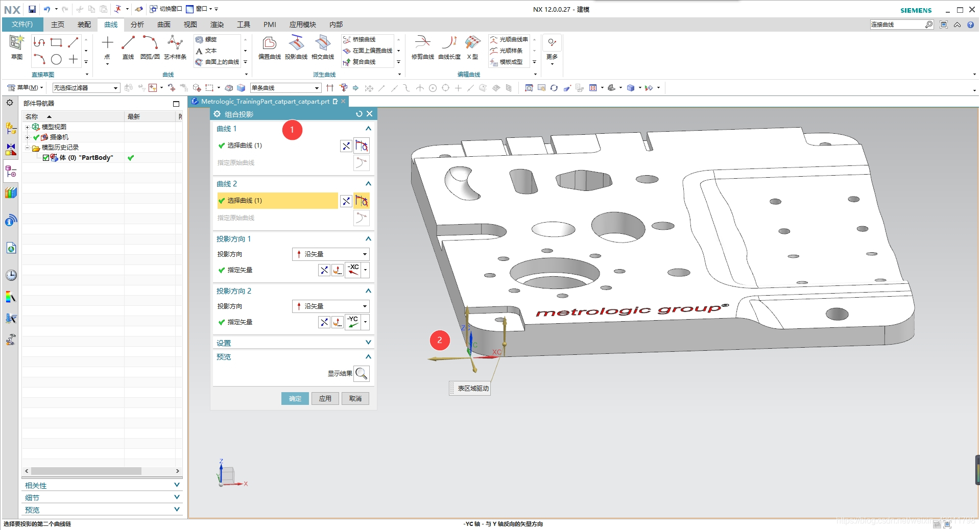The image size is (980, 530).
Task: Open the 相交曲线 intersection curve tool
Action: pos(323,47)
